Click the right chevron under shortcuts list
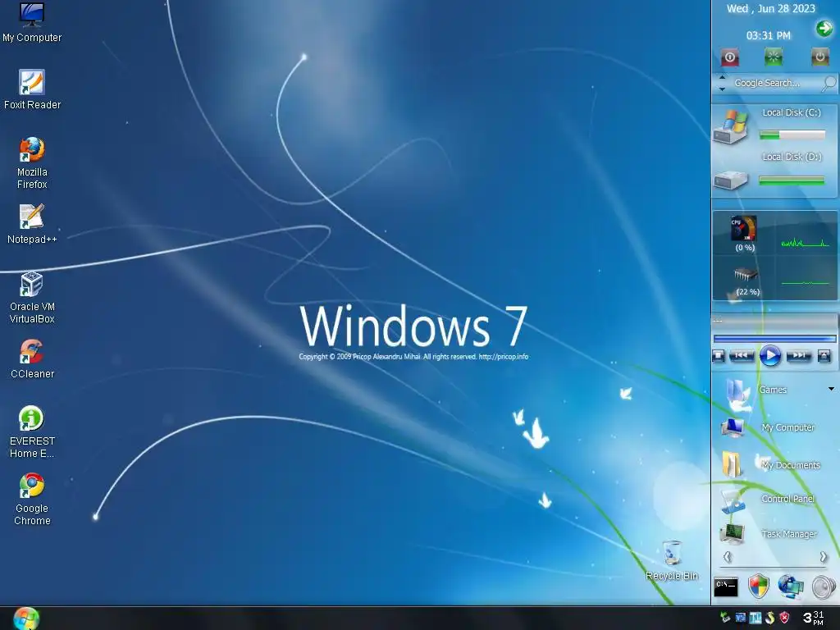 point(824,557)
